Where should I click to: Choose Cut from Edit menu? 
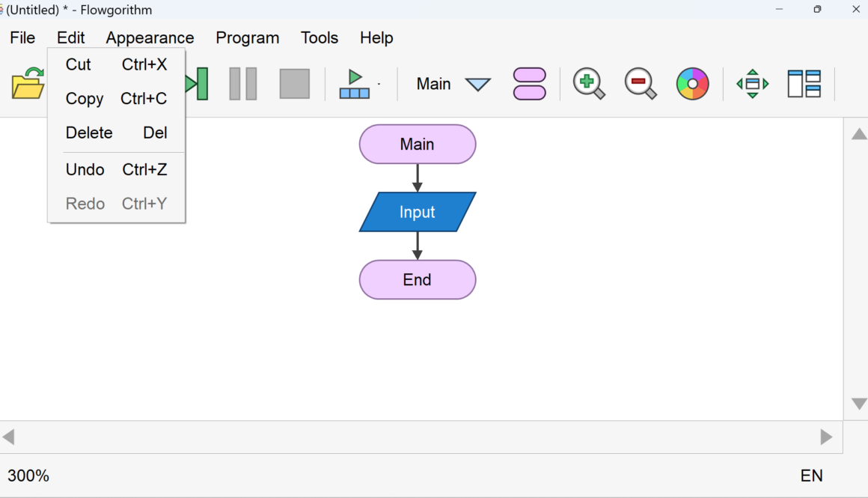[x=116, y=64]
